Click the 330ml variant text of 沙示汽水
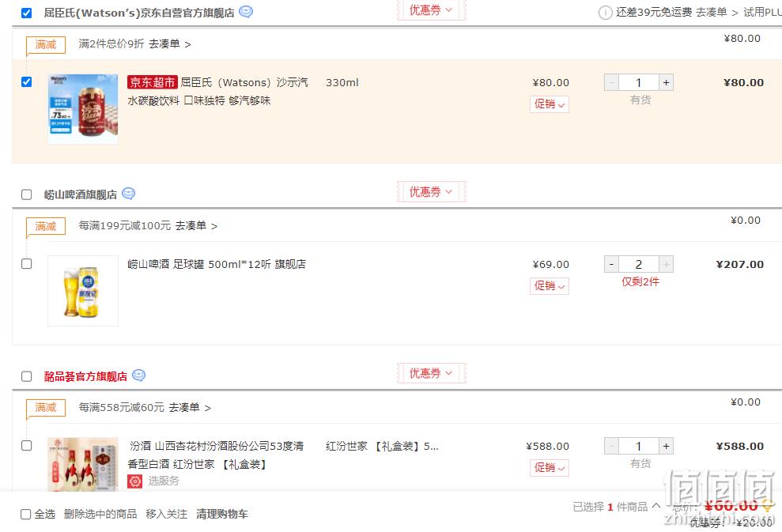 pyautogui.click(x=342, y=83)
